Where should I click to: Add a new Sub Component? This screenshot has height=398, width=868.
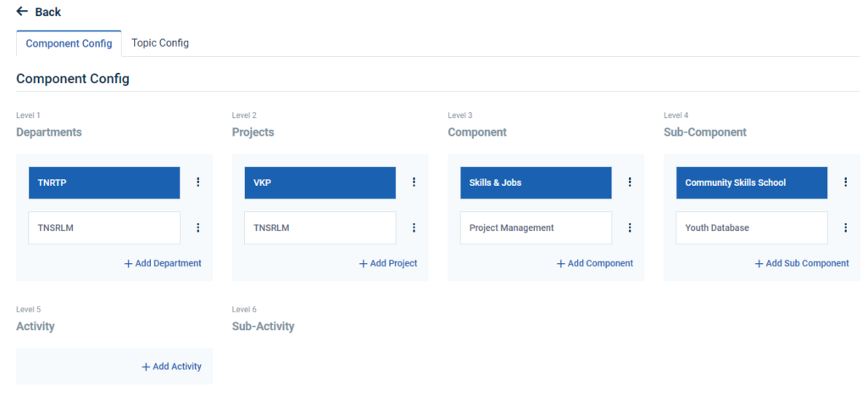coord(802,263)
